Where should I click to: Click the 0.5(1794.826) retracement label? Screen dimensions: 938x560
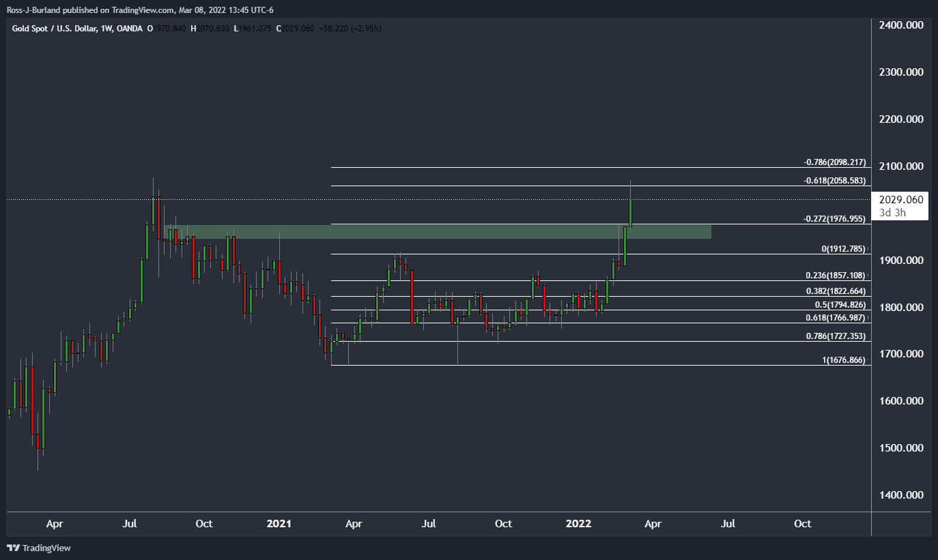click(x=839, y=304)
